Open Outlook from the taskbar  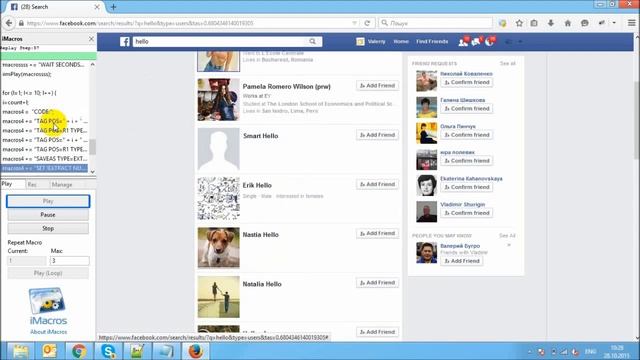click(49, 351)
